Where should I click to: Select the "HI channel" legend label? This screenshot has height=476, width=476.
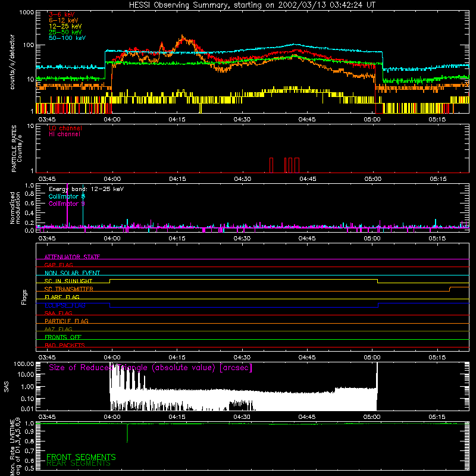coord(65,134)
